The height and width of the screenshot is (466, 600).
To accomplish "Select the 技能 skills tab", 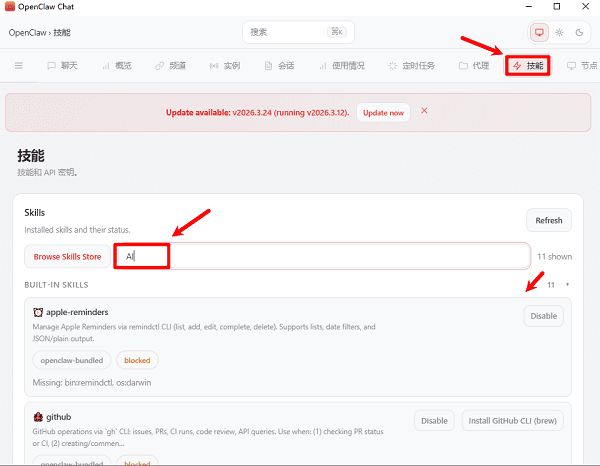I will [x=529, y=66].
